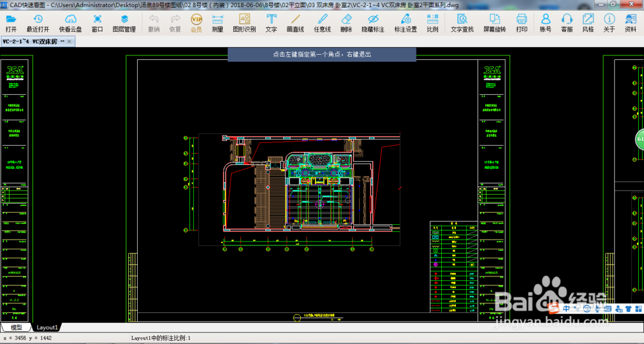The image size is (644, 344).
Task: Open the layer manager (图层管理)
Action: click(124, 23)
